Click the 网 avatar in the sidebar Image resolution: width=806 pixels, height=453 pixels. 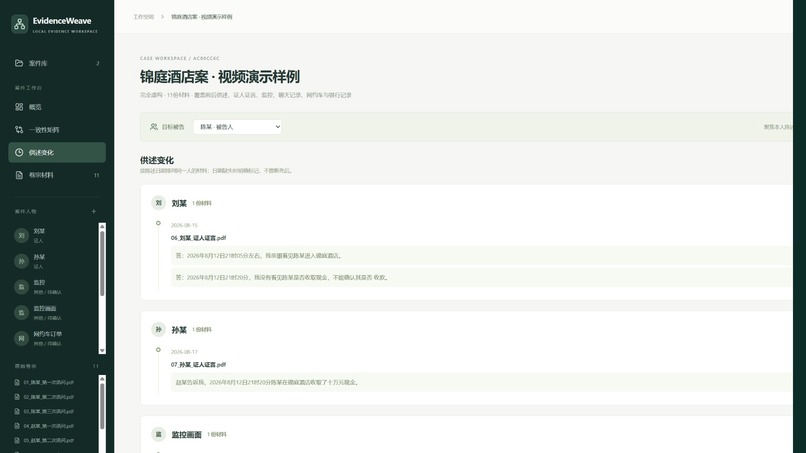(21, 338)
